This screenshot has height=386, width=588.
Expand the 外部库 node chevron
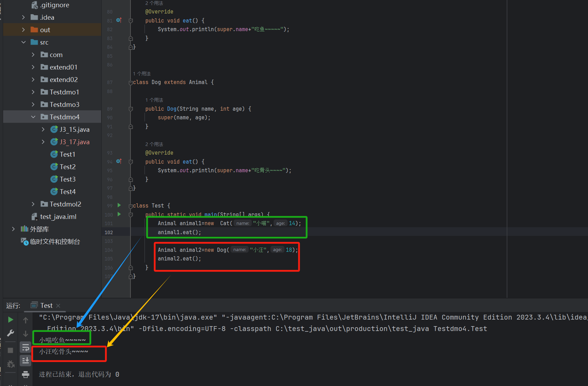[13, 229]
